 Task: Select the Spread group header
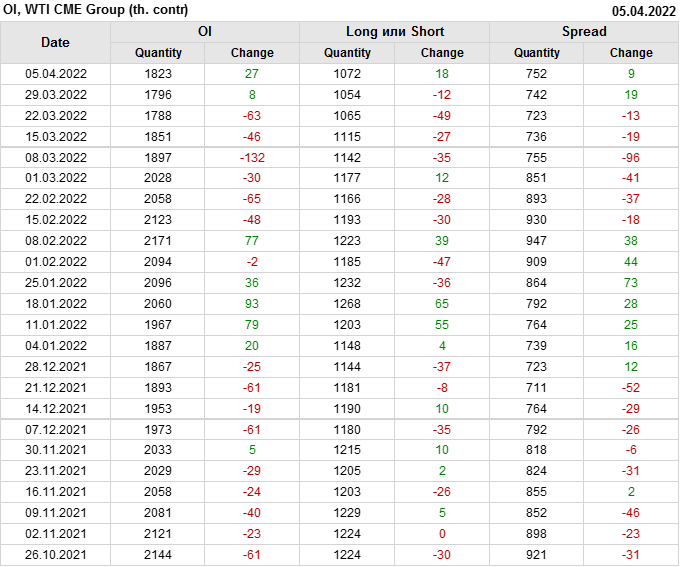point(584,31)
